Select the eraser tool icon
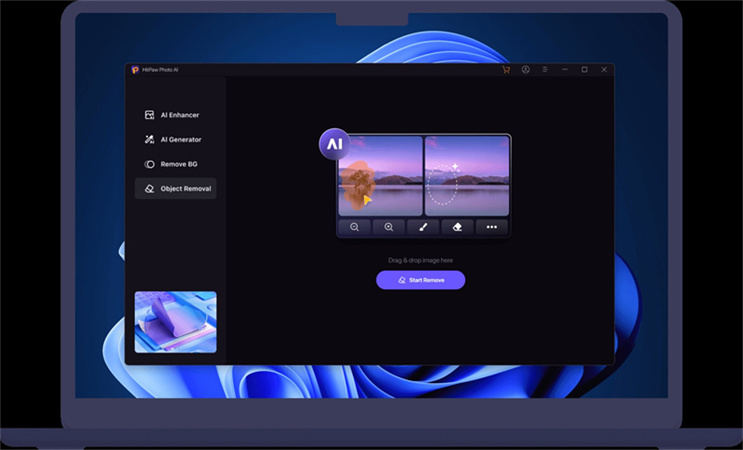743x450 pixels. (x=457, y=227)
